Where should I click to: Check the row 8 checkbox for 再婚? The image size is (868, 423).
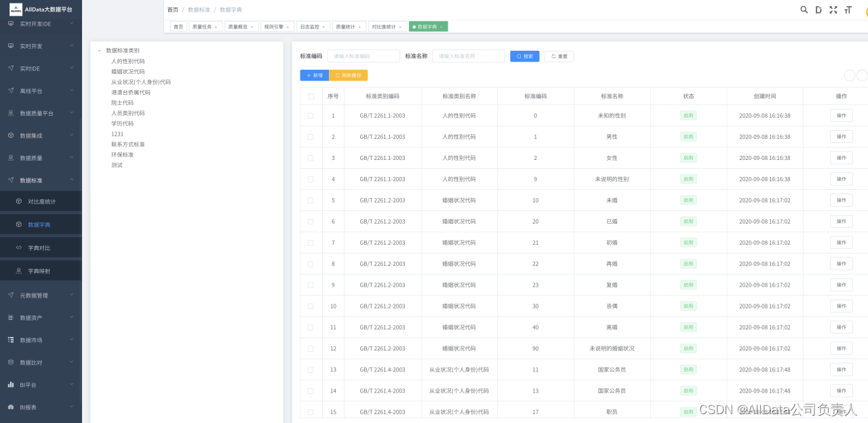(x=311, y=264)
